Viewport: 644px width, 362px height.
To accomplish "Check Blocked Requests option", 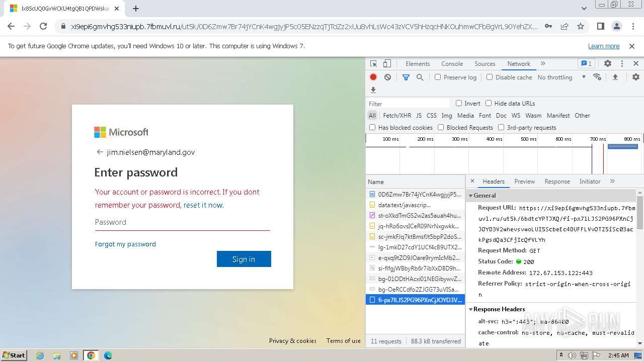I will point(441,127).
